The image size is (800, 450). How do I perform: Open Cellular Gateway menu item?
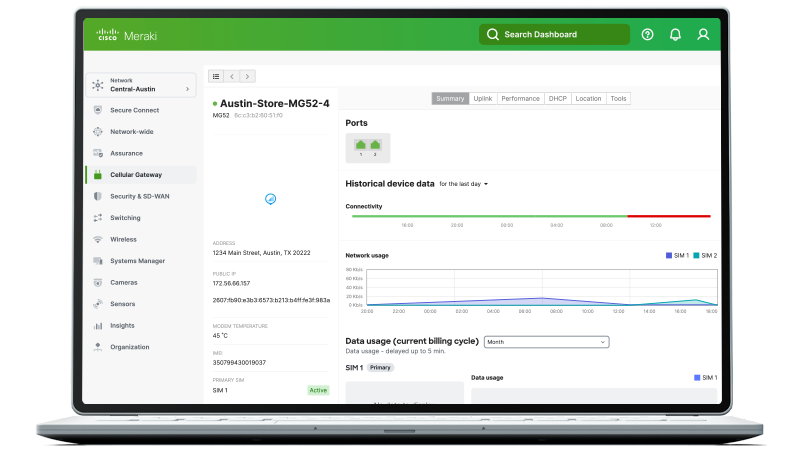pyautogui.click(x=141, y=174)
